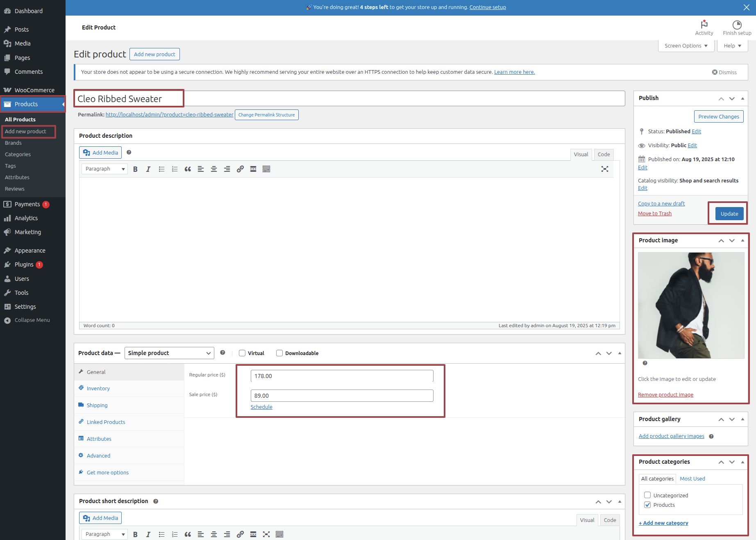
Task: Click the Insert link icon in description toolbar
Action: click(x=240, y=169)
